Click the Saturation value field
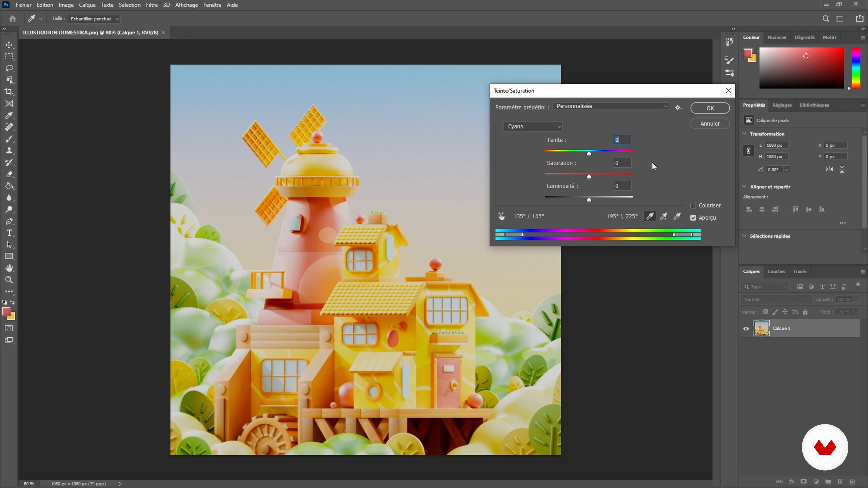868x488 pixels. click(622, 163)
